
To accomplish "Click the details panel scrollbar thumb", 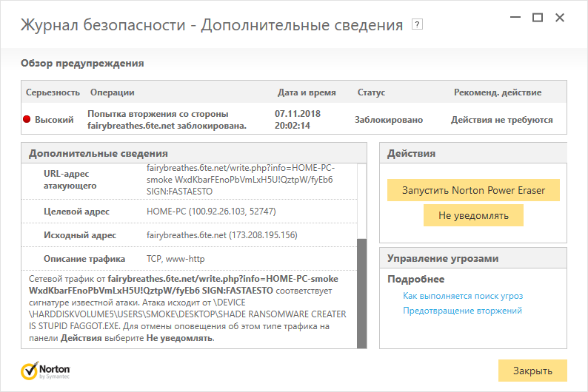I will 361,292.
